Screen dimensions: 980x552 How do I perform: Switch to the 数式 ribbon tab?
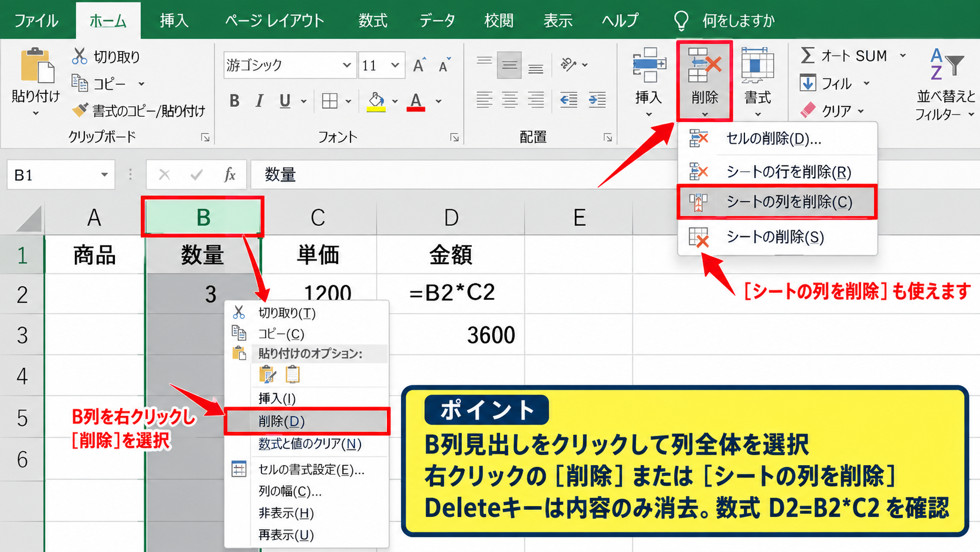point(373,21)
